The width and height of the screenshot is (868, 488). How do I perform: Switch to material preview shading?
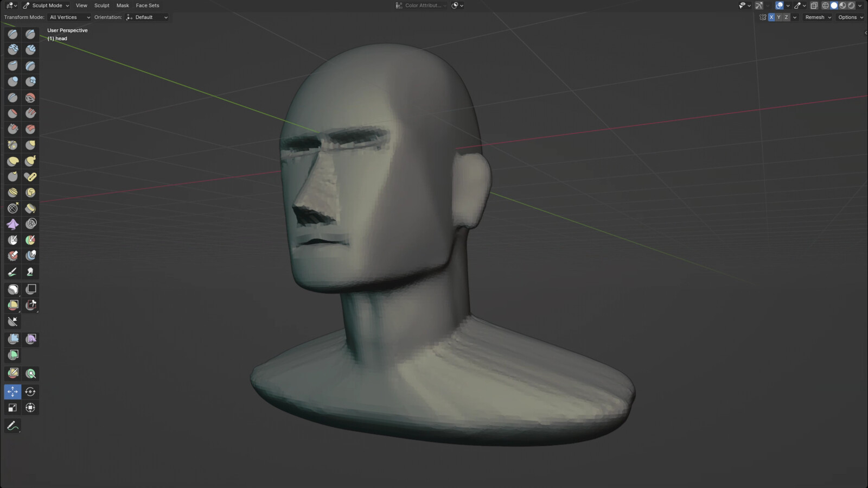(x=843, y=5)
